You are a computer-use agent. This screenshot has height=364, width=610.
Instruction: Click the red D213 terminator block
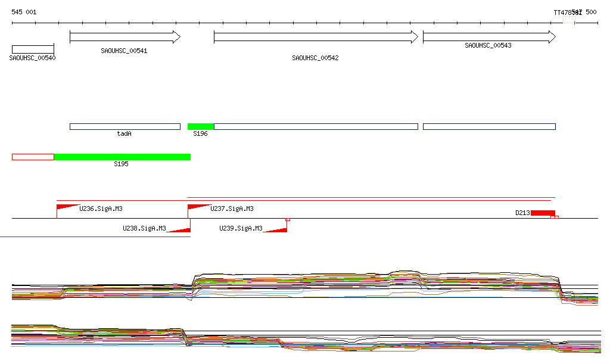coord(543,213)
